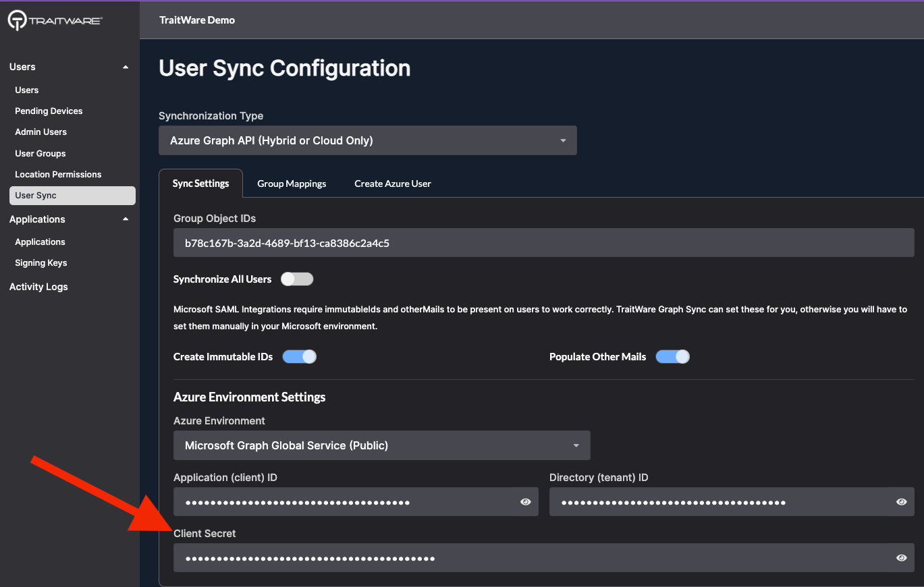
Task: Focus the Application (client) ID field
Action: point(356,502)
